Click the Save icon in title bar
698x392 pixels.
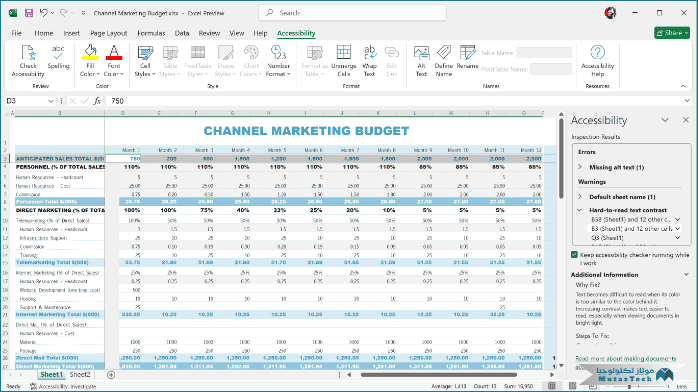point(29,13)
